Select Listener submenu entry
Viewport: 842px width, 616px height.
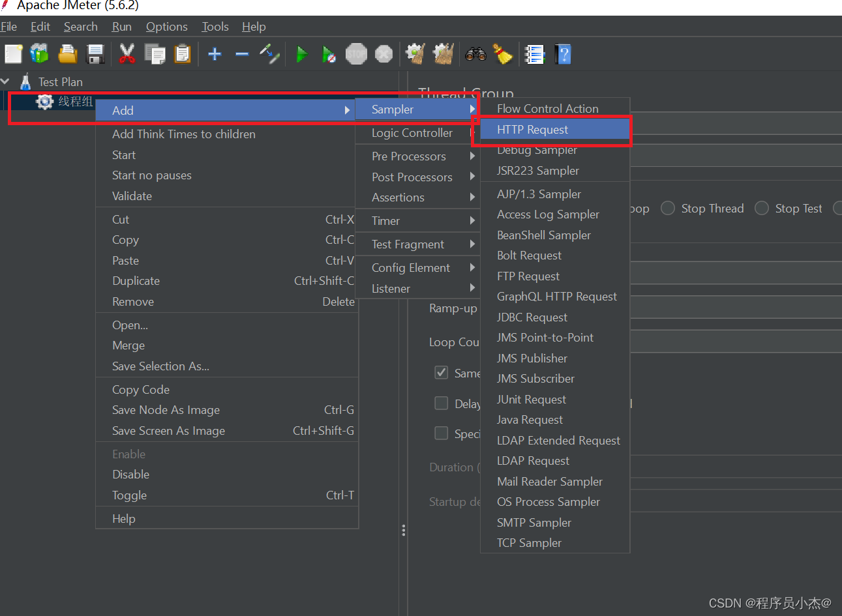tap(418, 288)
